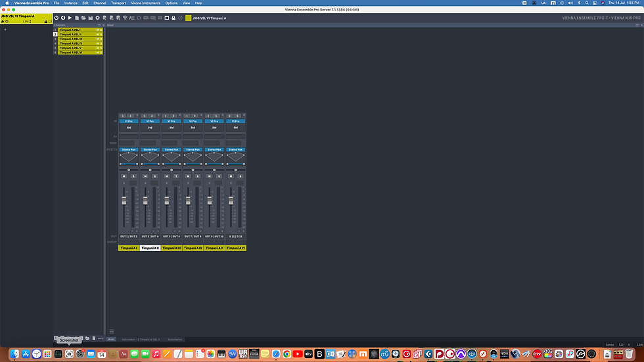The height and width of the screenshot is (362, 644).
Task: Click the Timpani A IV volume fader
Action: point(188,200)
